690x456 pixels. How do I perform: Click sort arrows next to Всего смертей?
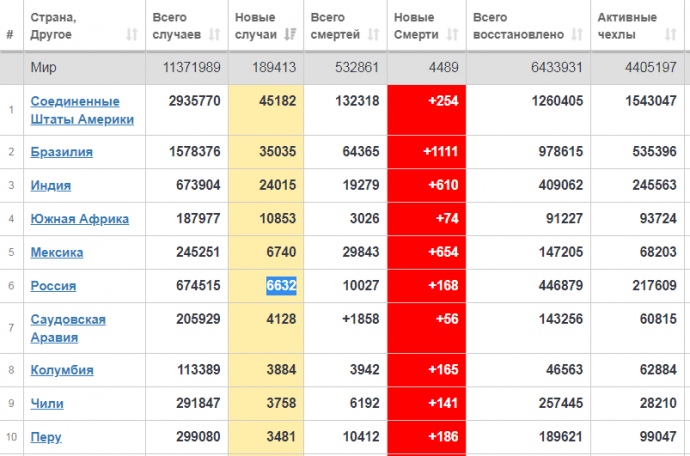(x=373, y=35)
